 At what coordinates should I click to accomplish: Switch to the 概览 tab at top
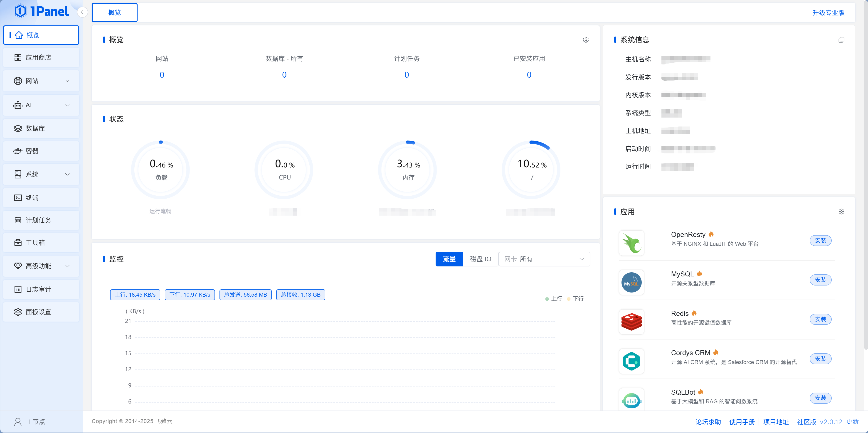114,12
